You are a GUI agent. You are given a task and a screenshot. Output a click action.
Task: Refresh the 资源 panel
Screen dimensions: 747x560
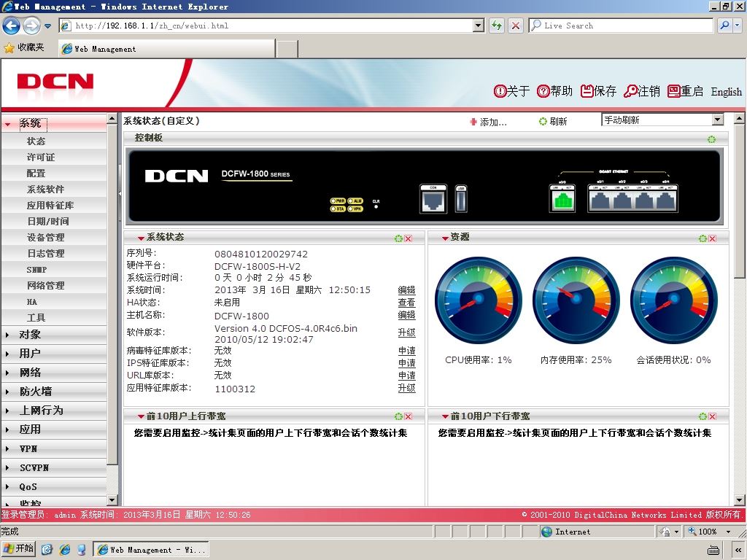(x=703, y=238)
